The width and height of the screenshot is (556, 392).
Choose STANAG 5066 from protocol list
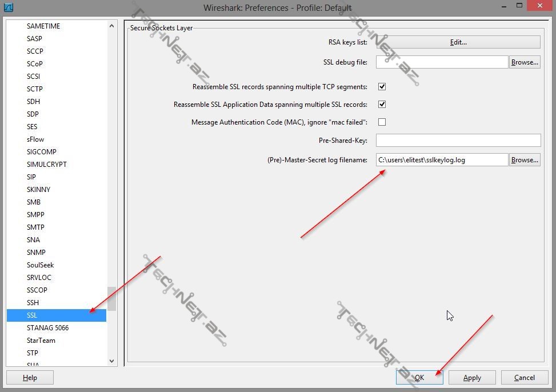tap(47, 328)
